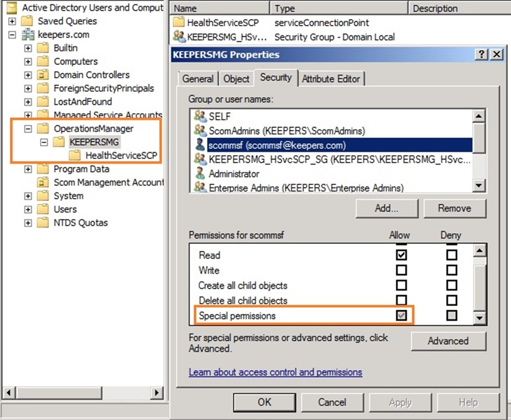The width and height of the screenshot is (511, 420).
Task: Check Deny for Write permission
Action: pyautogui.click(x=451, y=270)
